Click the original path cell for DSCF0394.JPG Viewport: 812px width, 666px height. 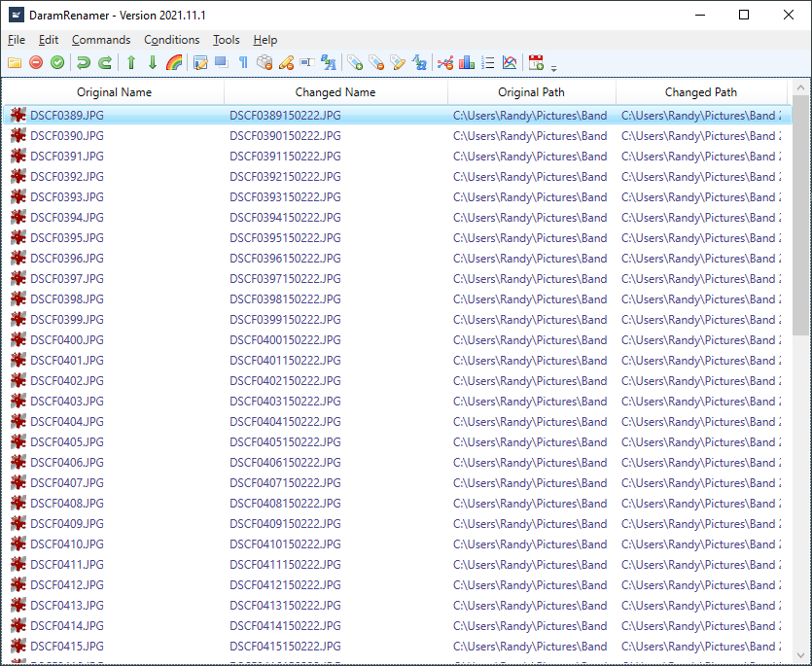530,218
